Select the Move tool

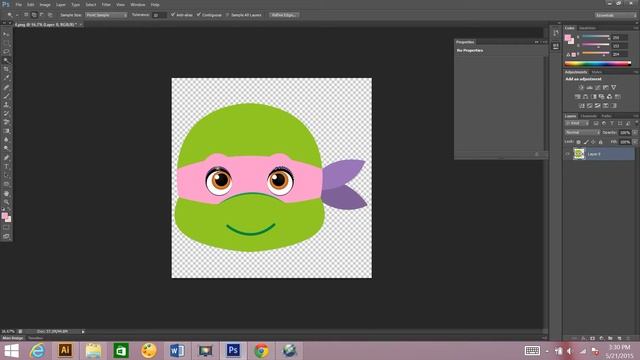pos(6,34)
